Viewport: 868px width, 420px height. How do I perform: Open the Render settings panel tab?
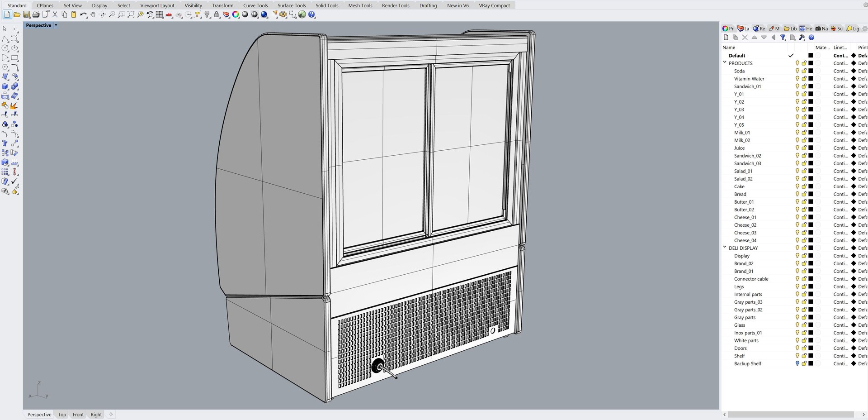(759, 29)
